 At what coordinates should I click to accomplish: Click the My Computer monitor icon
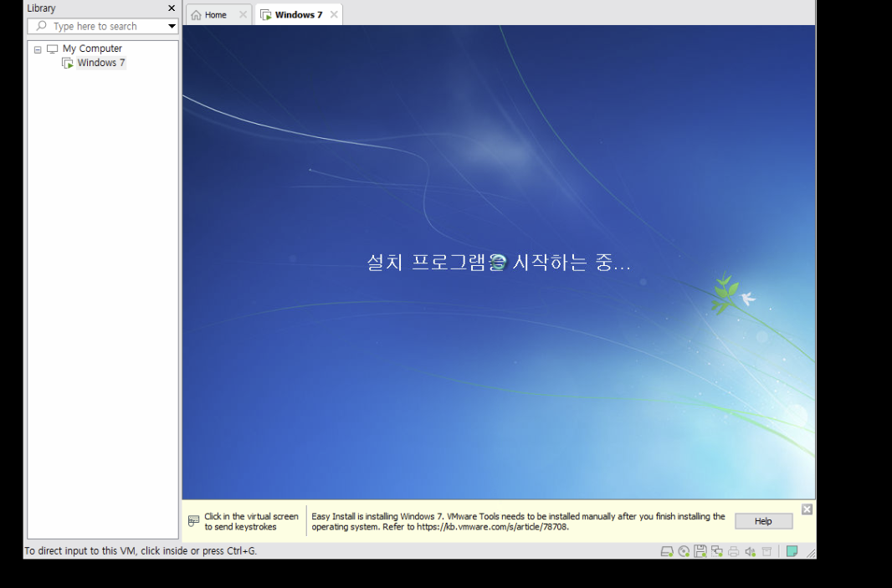click(x=53, y=49)
